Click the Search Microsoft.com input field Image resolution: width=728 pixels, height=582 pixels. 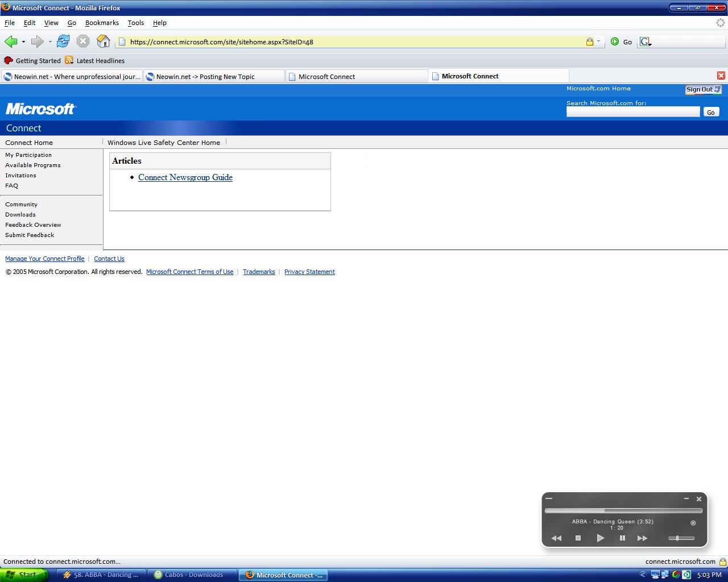pos(632,112)
